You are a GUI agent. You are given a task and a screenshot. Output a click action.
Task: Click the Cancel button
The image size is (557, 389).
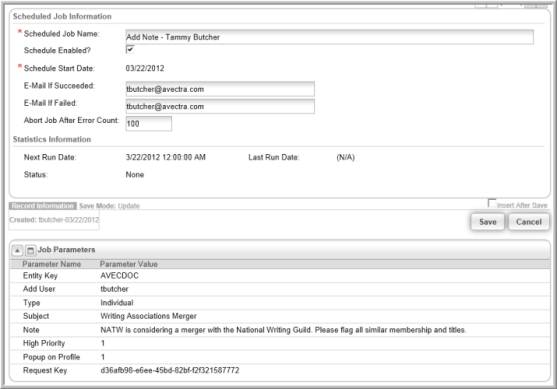(x=529, y=222)
